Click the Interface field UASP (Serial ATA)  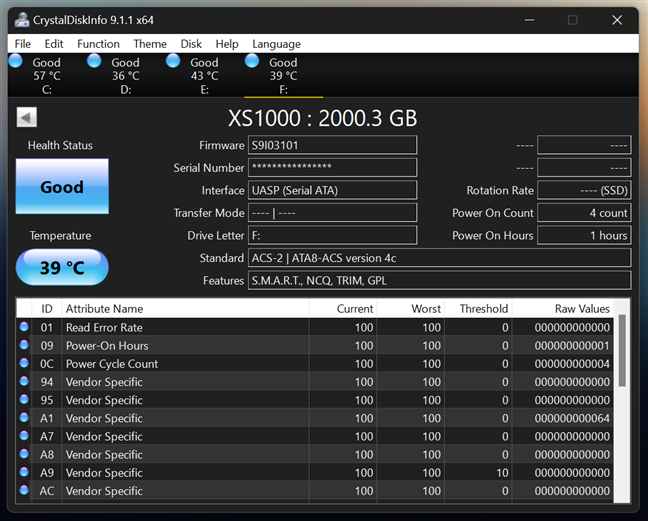pyautogui.click(x=332, y=190)
